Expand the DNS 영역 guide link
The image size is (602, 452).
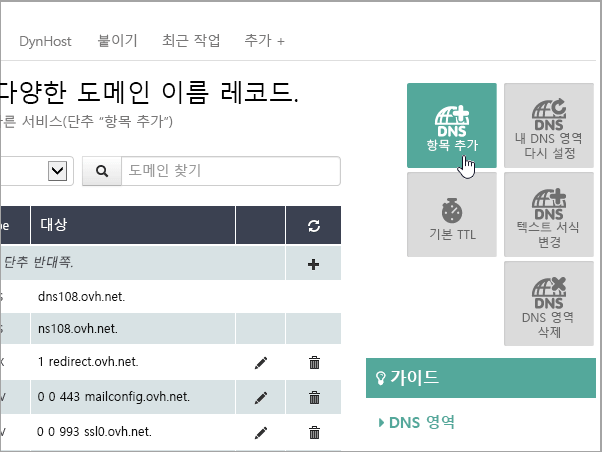(x=416, y=422)
